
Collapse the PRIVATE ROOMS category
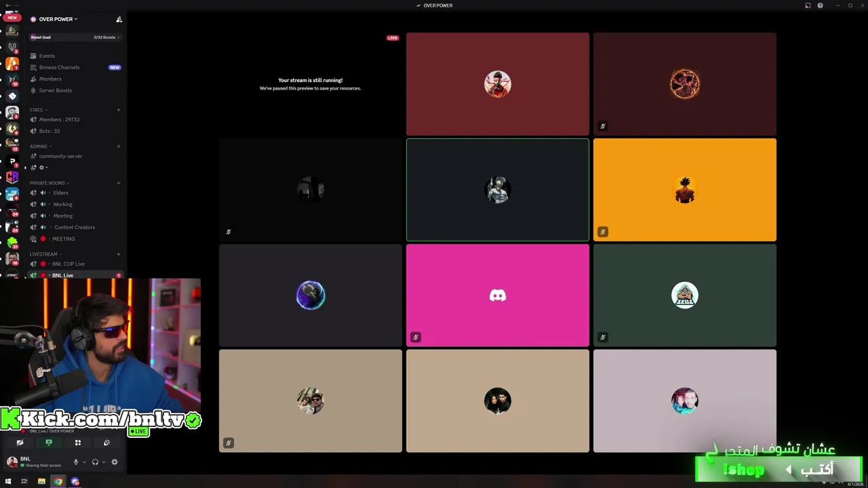[x=49, y=182]
